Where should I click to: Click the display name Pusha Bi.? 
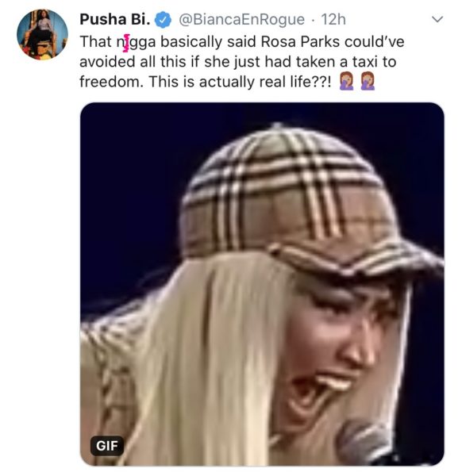click(115, 19)
